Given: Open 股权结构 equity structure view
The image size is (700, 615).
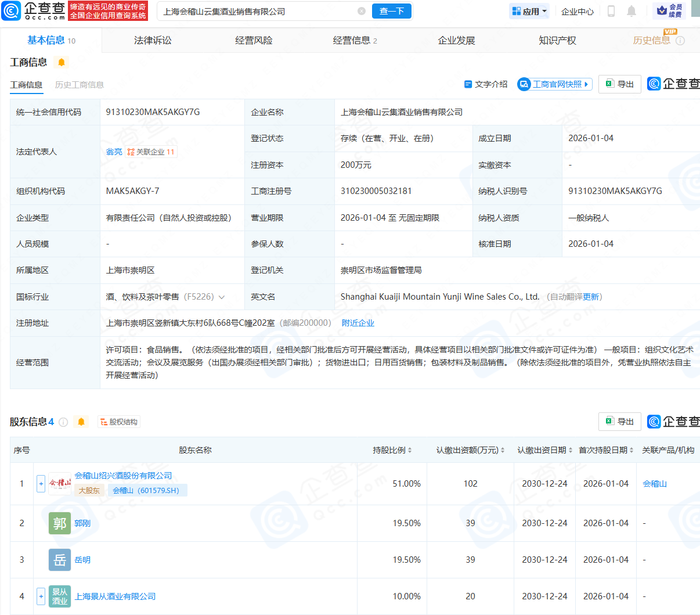Looking at the screenshot, I should click(119, 422).
